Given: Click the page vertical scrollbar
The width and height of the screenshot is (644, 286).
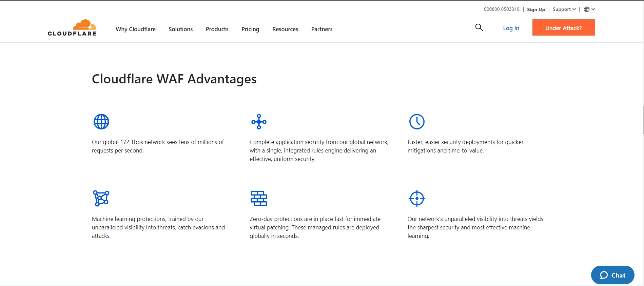Looking at the screenshot, I should click(x=643, y=120).
